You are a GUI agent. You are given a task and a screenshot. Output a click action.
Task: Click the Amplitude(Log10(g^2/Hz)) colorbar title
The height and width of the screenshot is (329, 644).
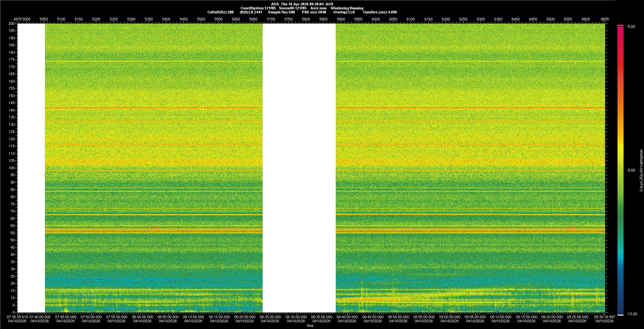tap(641, 170)
